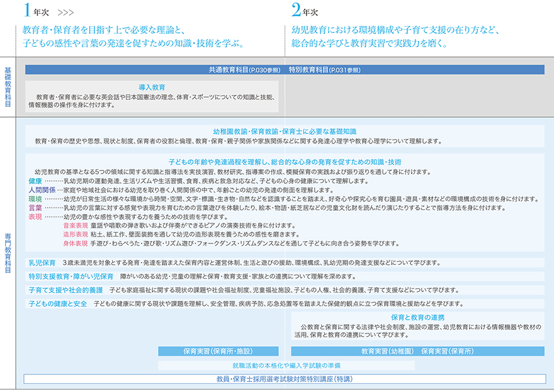Image resolution: width=554 pixels, height=392 pixels.
Task: Click the heading '幼稚園教諭・保育教諭・保育士に必要な基礎知識'
Action: point(285,132)
